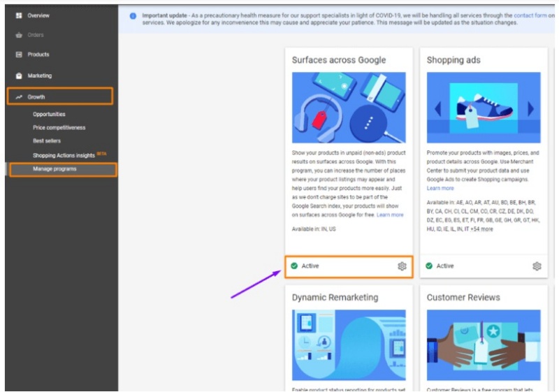Open settings gear for Shopping ads

pyautogui.click(x=537, y=266)
